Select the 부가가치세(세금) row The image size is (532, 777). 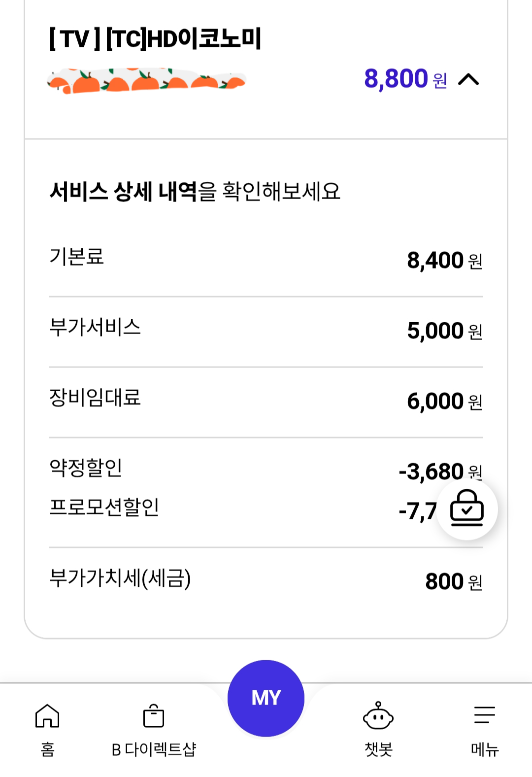266,580
